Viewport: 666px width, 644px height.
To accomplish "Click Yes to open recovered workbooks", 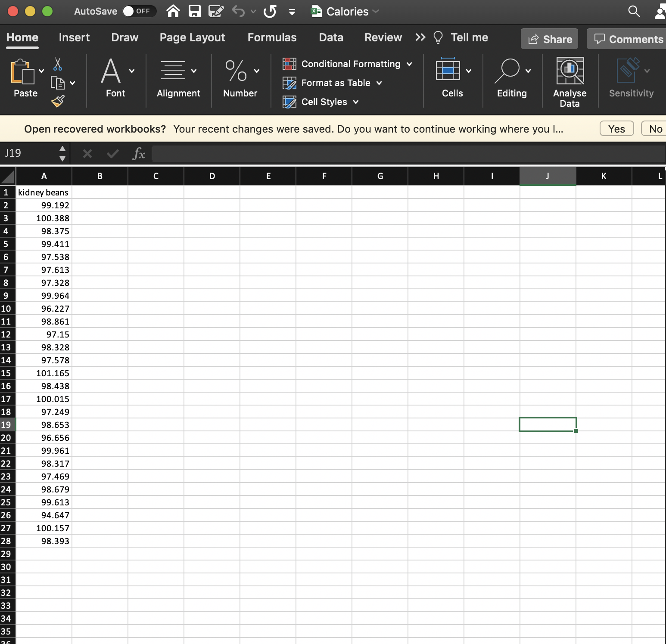I will tap(616, 128).
